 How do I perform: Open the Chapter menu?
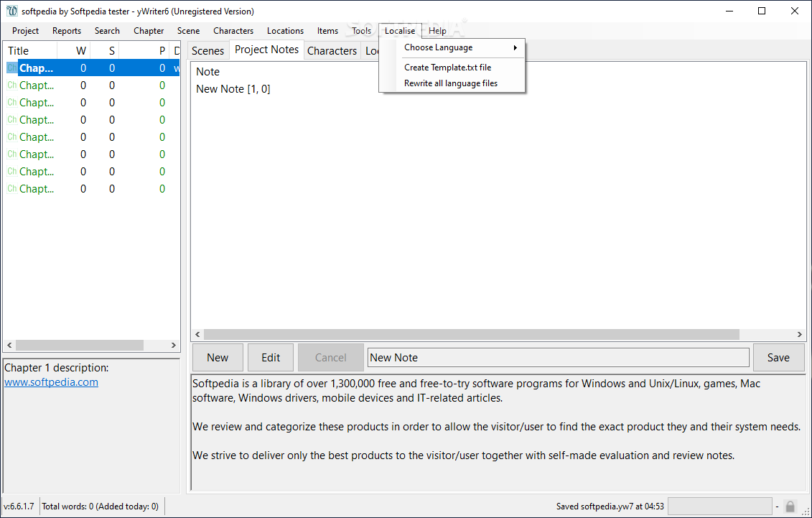pyautogui.click(x=149, y=31)
